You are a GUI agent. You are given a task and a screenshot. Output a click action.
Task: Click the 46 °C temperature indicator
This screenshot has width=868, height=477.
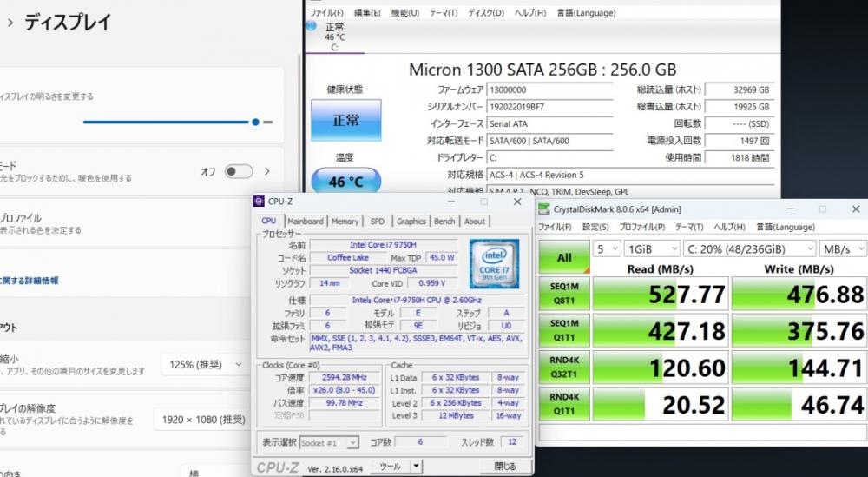point(345,182)
